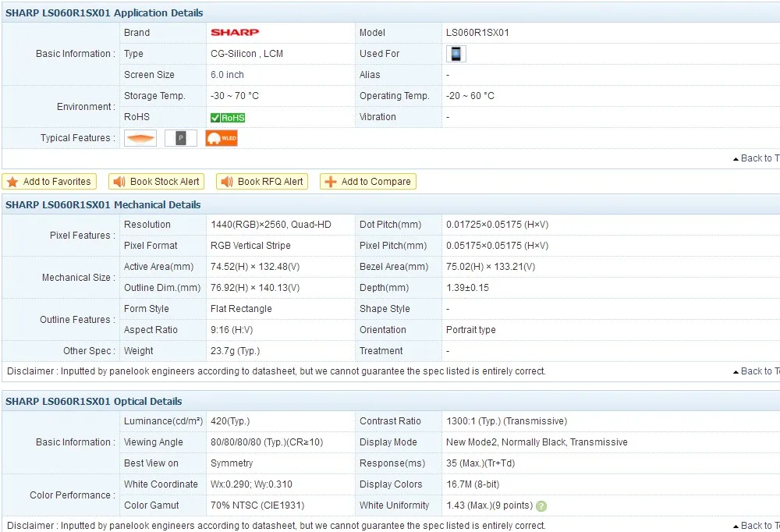The width and height of the screenshot is (780, 532).
Task: Click the SHARP LS060R1SX01 Optical Details heading
Action: point(94,402)
